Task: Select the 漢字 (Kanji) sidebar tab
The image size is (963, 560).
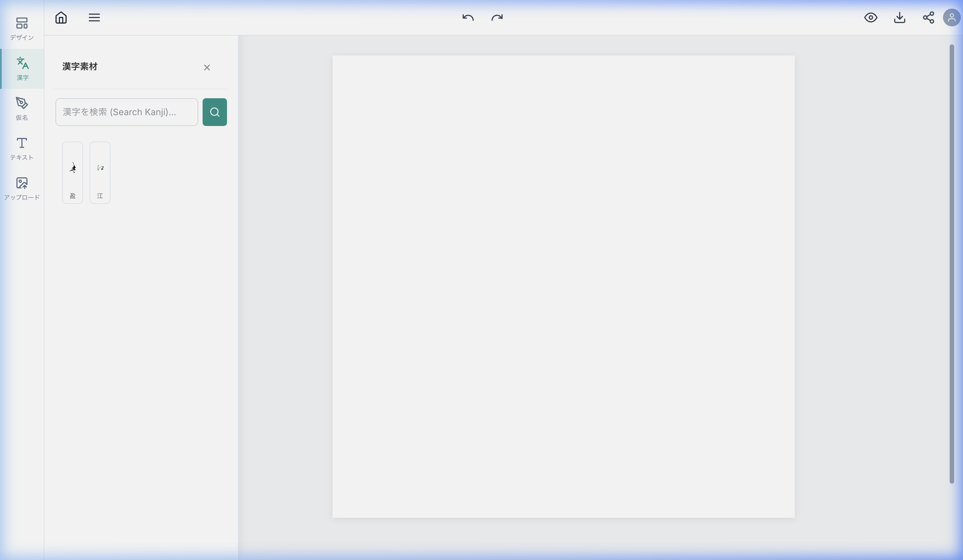Action: click(22, 69)
